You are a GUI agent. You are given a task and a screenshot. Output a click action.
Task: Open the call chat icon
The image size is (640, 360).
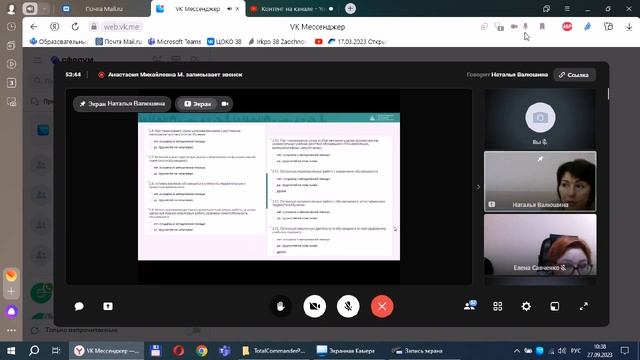click(79, 306)
